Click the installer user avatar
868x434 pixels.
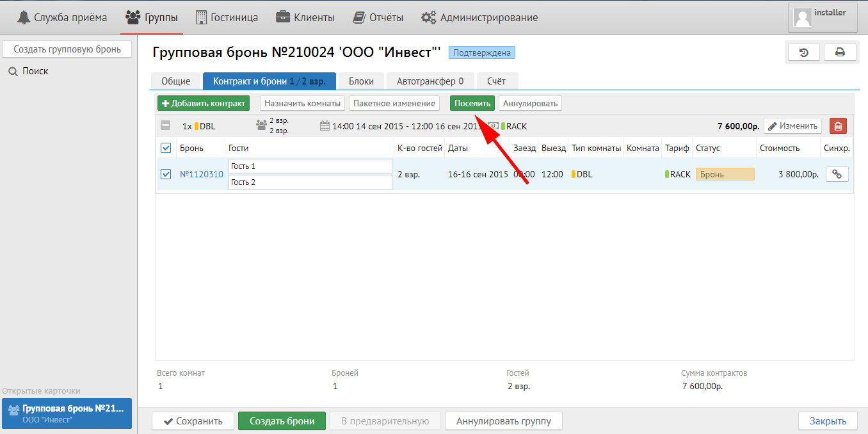pyautogui.click(x=803, y=17)
